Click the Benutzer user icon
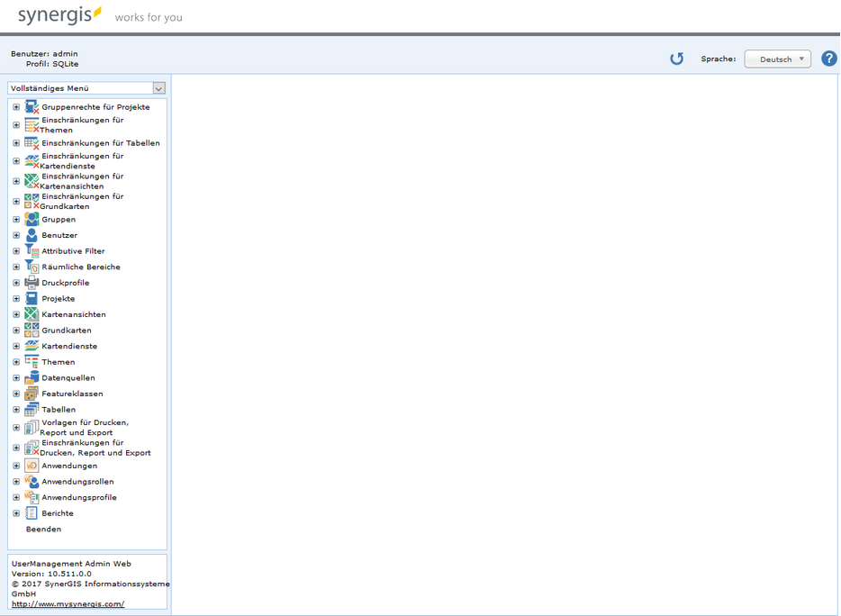 [32, 235]
